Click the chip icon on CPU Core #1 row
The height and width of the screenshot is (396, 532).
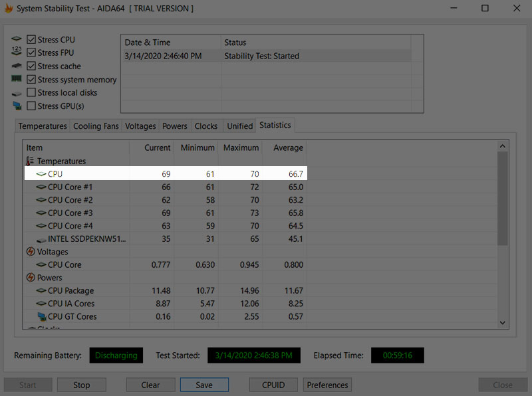[x=41, y=187]
